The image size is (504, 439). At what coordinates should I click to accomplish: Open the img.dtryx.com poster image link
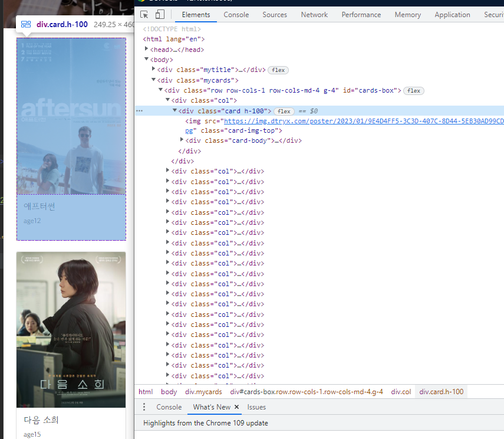(364, 121)
